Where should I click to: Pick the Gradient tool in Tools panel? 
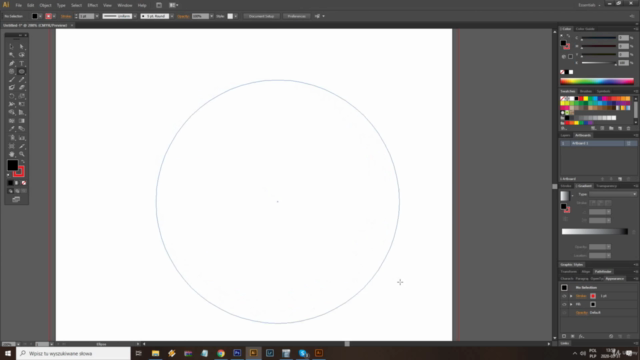coord(22,121)
